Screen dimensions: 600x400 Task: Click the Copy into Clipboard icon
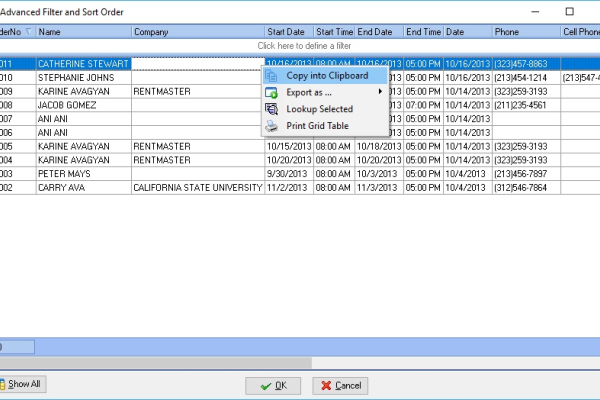pos(271,75)
